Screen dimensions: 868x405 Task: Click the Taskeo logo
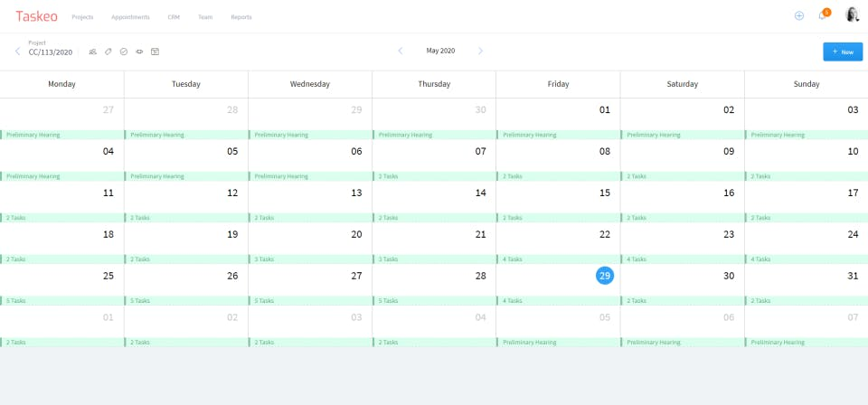point(36,16)
